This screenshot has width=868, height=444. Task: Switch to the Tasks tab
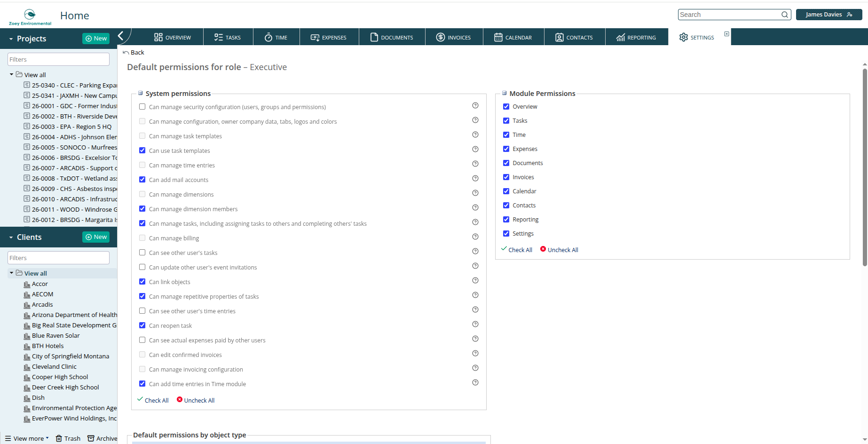click(228, 37)
